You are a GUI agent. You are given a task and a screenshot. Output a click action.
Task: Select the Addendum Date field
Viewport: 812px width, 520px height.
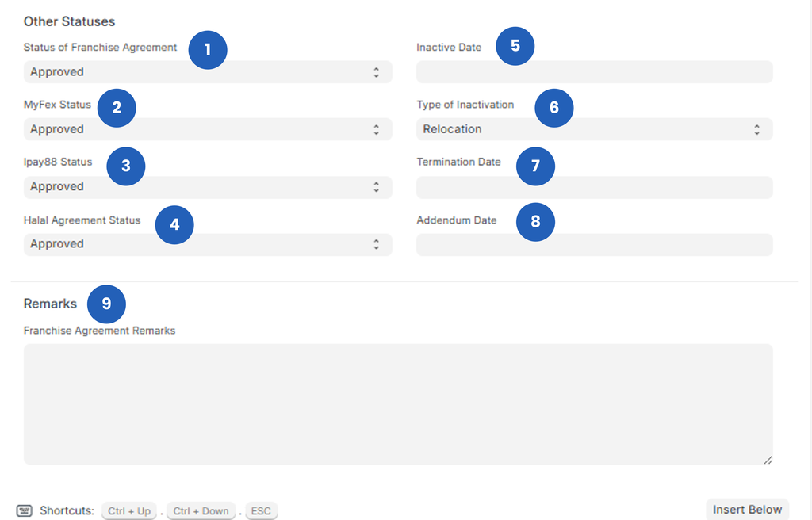pos(594,244)
